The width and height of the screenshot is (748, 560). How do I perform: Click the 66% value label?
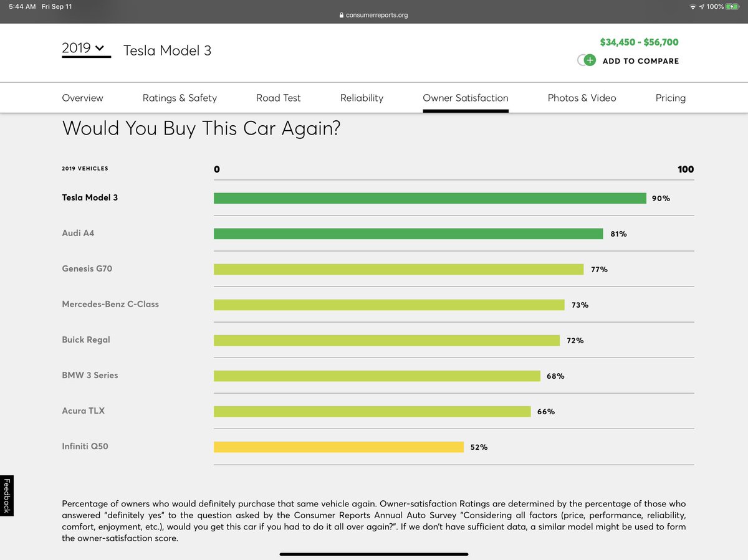[x=546, y=411]
